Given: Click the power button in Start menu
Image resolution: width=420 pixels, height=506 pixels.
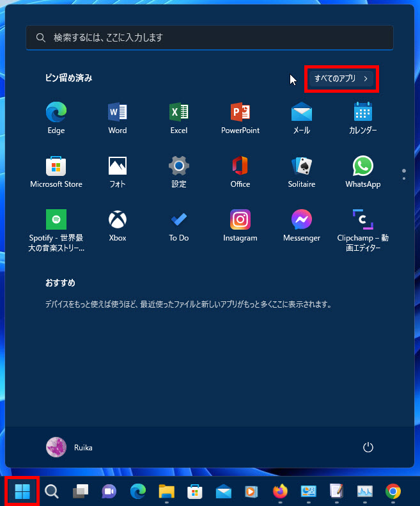Looking at the screenshot, I should (x=368, y=448).
